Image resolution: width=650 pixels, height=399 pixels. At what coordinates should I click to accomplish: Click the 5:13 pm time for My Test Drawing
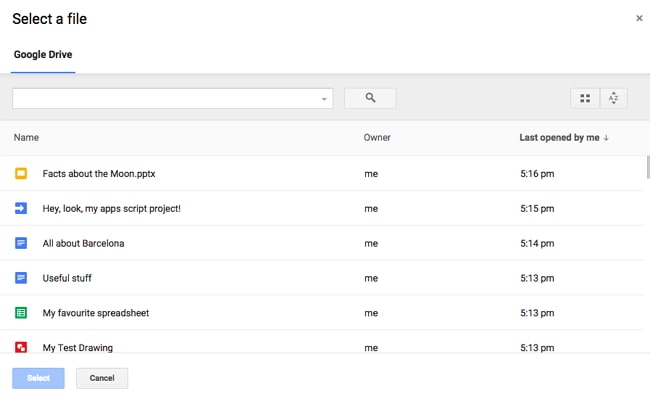pos(537,347)
